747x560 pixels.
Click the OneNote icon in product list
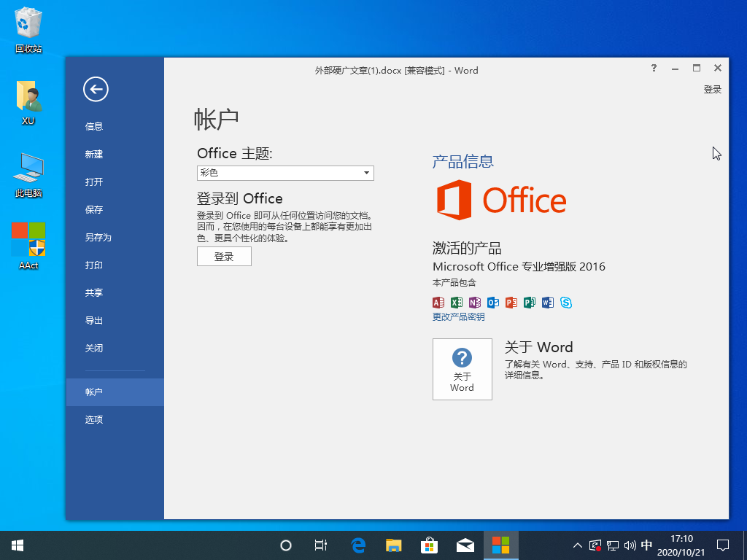click(x=475, y=303)
